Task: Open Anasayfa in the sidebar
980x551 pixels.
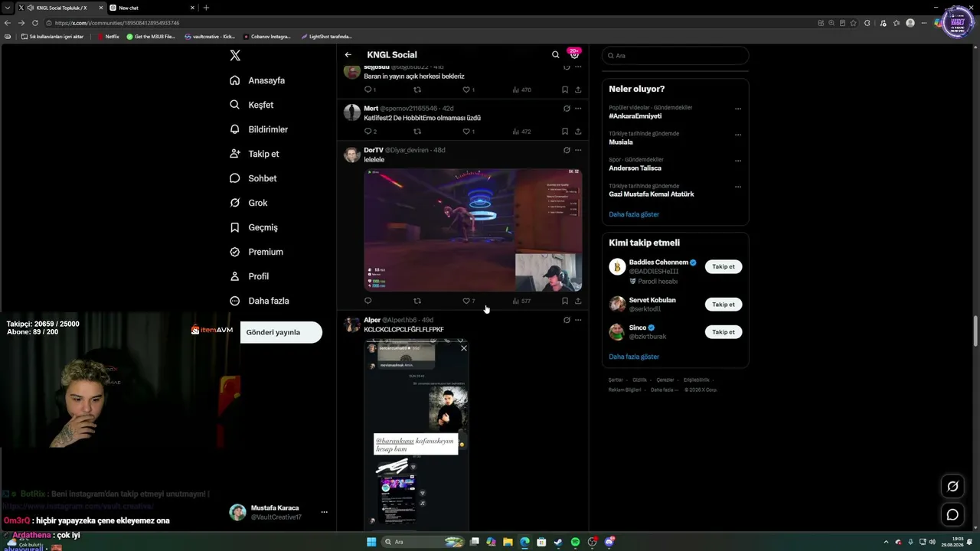Action: (257, 80)
